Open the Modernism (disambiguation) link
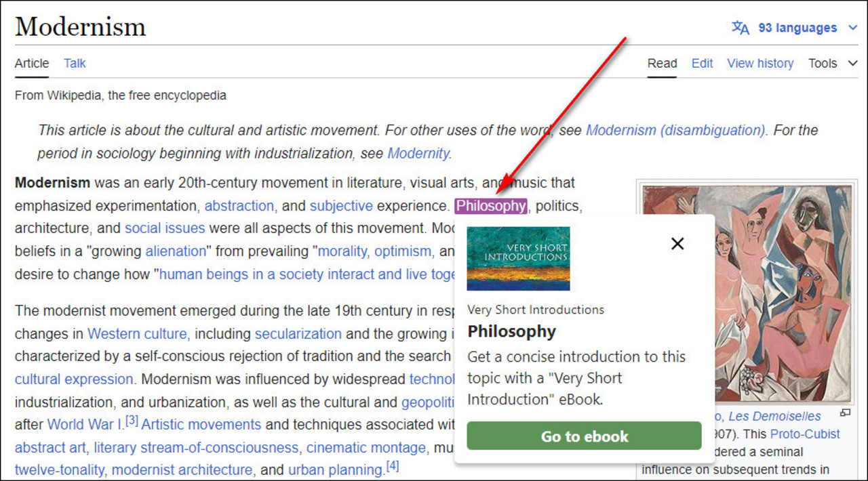Viewport: 868px width, 481px height. (x=675, y=130)
